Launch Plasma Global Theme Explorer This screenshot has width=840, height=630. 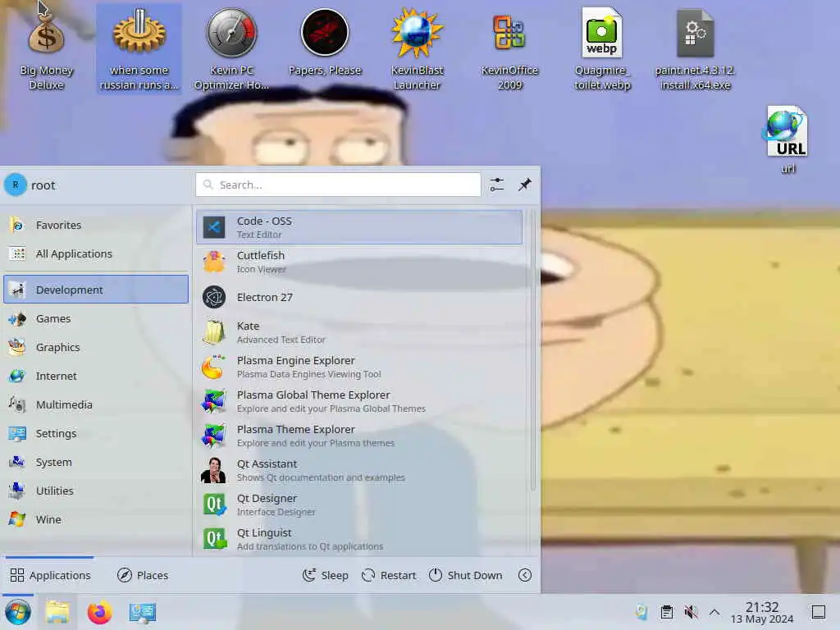coord(359,401)
